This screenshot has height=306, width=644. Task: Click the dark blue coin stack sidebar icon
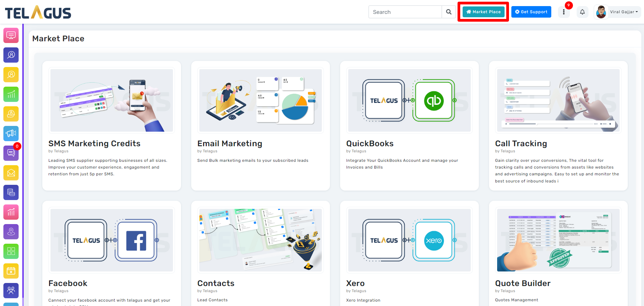11,192
